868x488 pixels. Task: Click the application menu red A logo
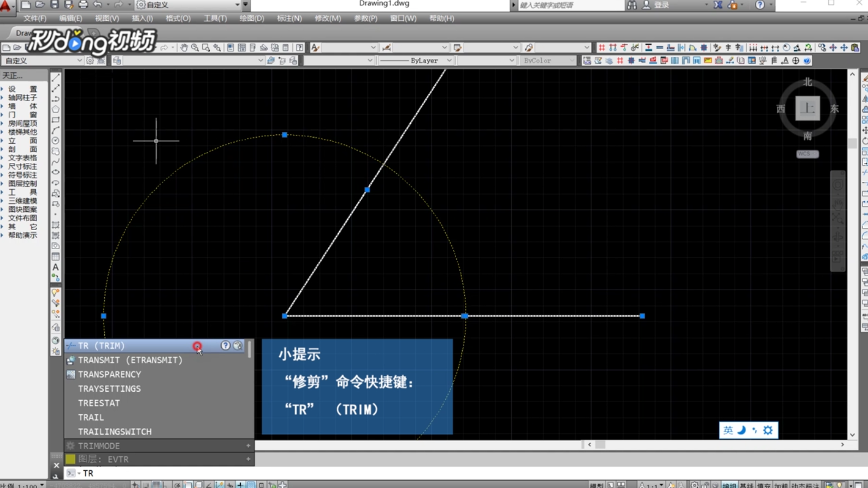click(x=7, y=7)
